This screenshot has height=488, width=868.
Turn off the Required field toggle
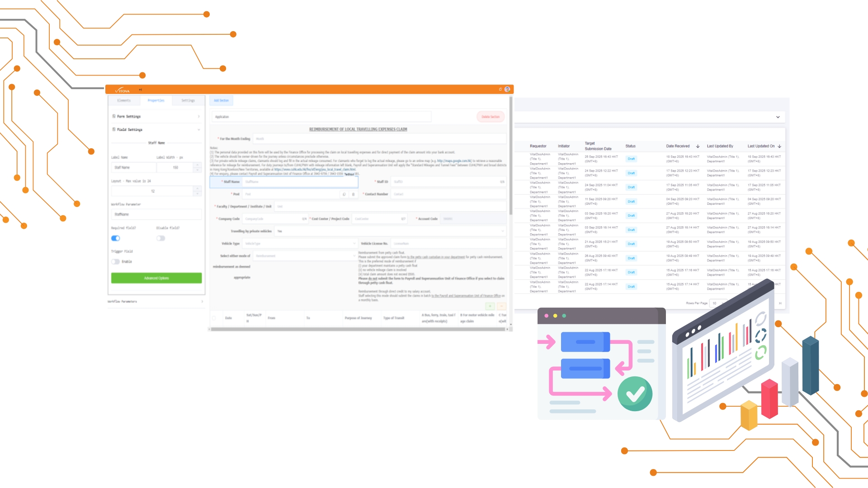click(x=116, y=238)
